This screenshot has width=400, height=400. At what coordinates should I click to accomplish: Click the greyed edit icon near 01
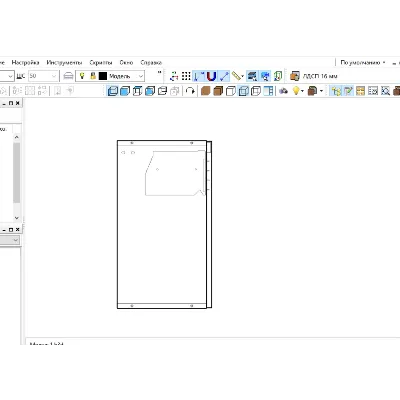coord(17,91)
